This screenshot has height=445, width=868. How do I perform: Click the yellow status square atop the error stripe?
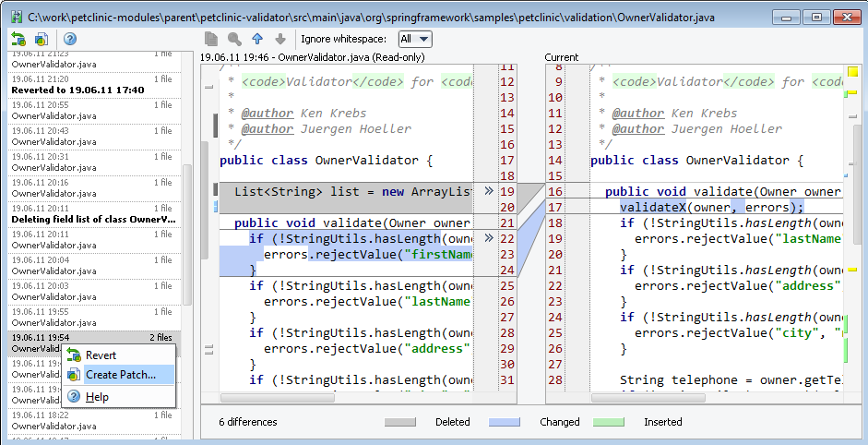pyautogui.click(x=852, y=72)
